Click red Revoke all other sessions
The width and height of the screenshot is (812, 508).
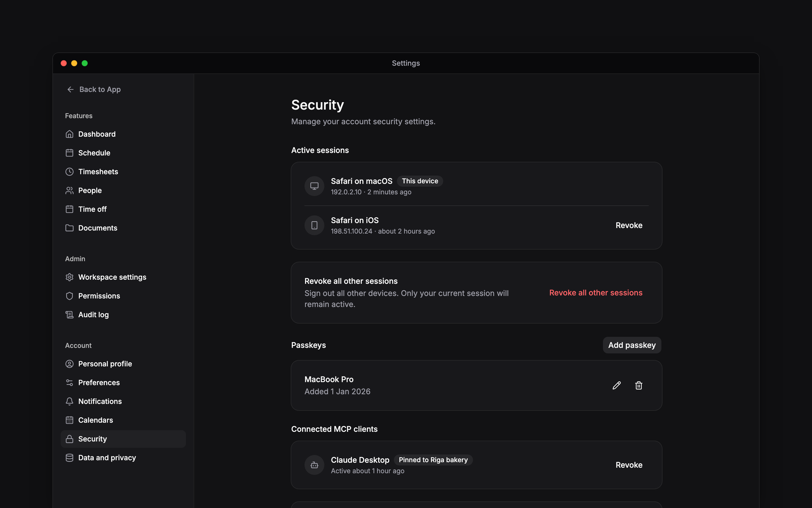(x=596, y=293)
